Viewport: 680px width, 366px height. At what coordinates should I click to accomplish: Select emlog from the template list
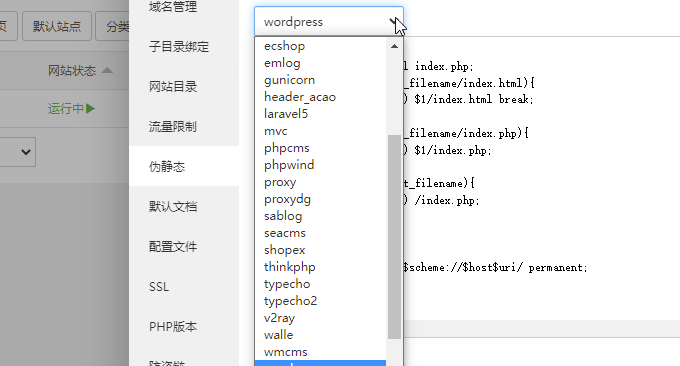320,63
